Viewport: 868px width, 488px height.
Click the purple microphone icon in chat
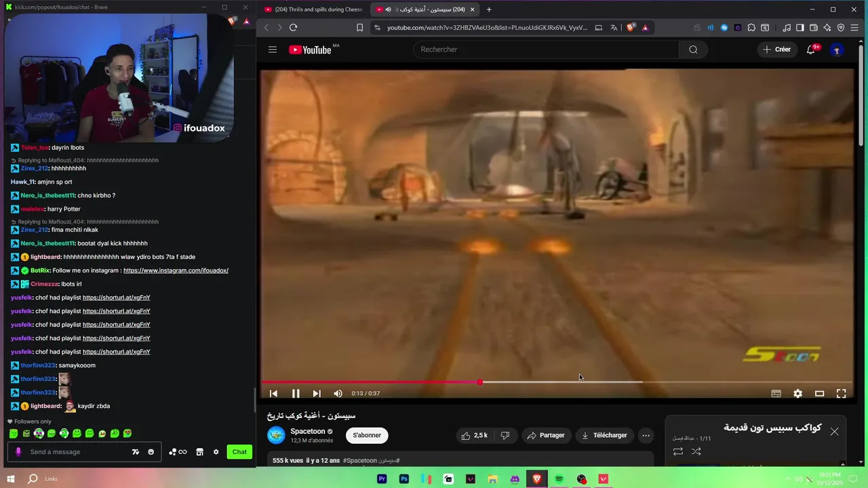18,452
